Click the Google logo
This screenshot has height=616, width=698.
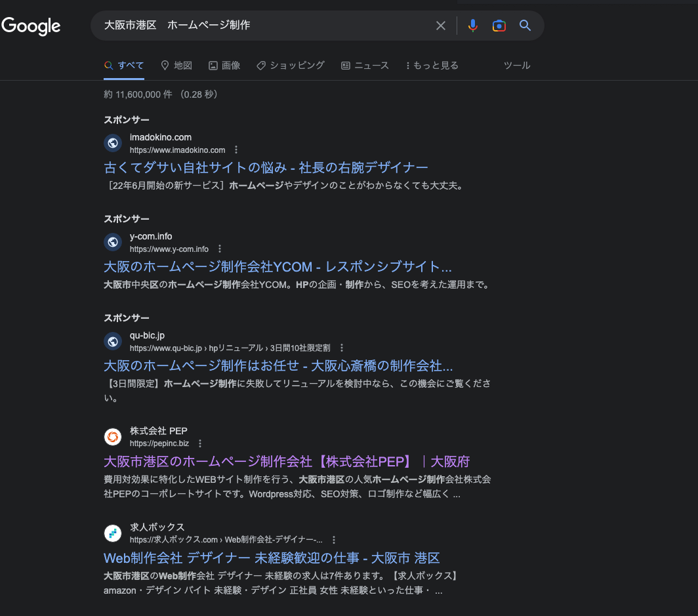pos(31,26)
